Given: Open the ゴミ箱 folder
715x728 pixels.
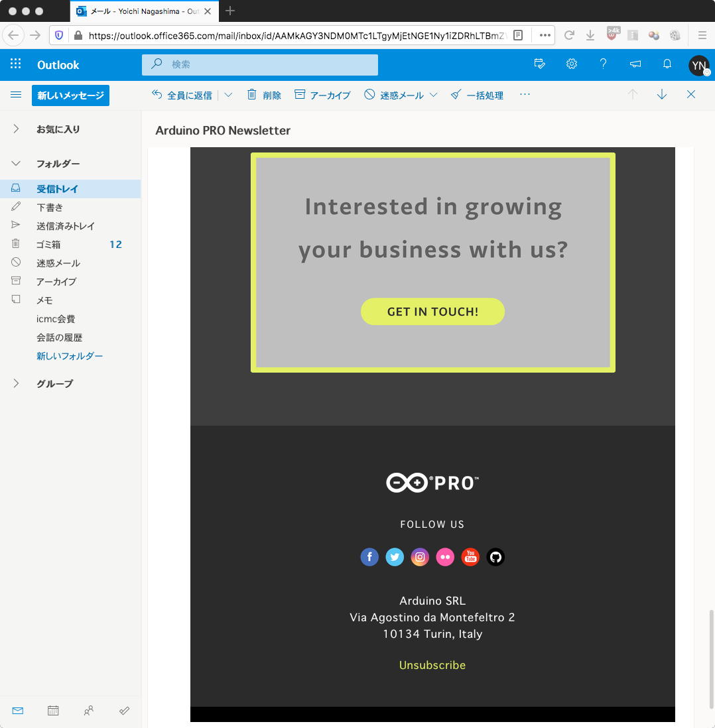Looking at the screenshot, I should click(x=70, y=245).
